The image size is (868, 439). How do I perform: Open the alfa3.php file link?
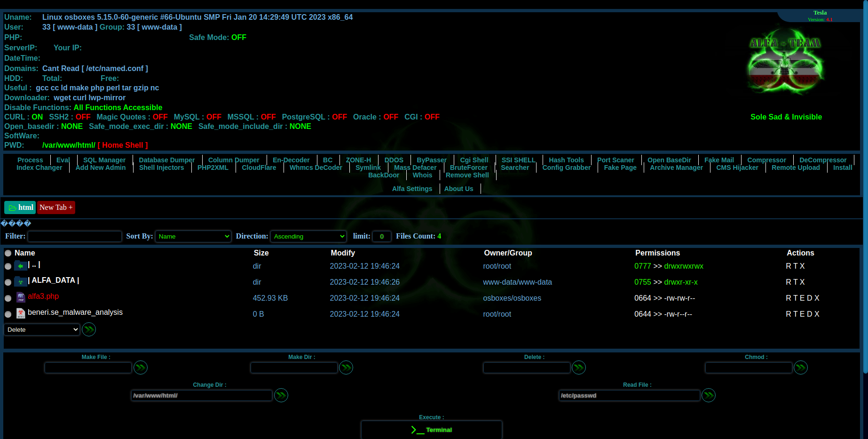(43, 296)
